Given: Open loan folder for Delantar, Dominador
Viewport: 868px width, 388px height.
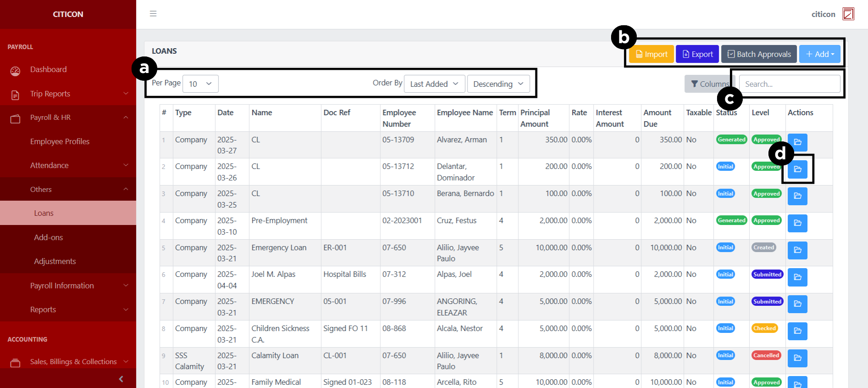Looking at the screenshot, I should [x=797, y=169].
